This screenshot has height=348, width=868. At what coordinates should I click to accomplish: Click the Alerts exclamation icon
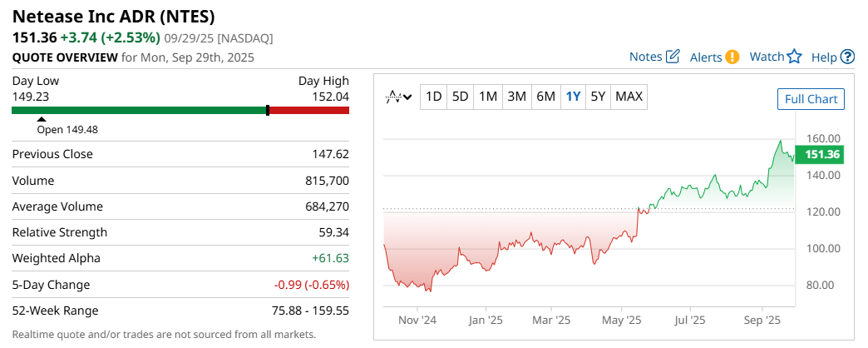click(732, 57)
